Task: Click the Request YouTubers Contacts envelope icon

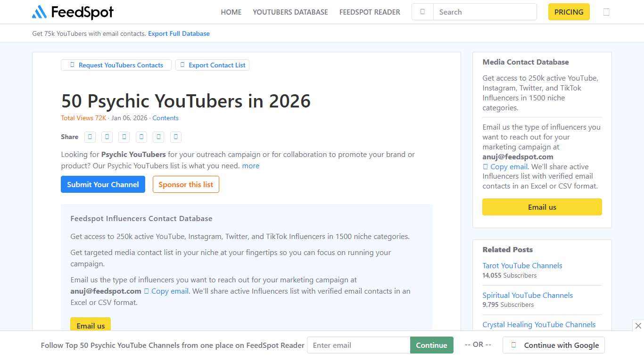Action: coord(72,65)
